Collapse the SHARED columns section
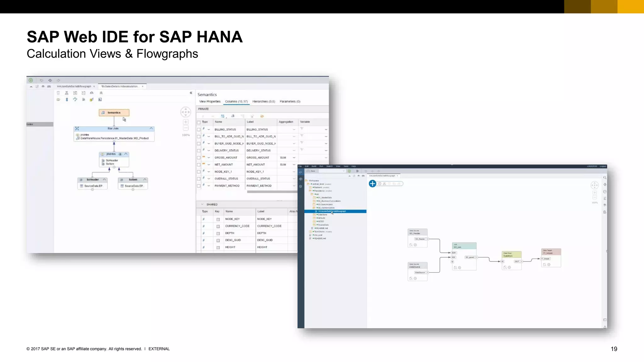This screenshot has height=362, width=644. (202, 204)
